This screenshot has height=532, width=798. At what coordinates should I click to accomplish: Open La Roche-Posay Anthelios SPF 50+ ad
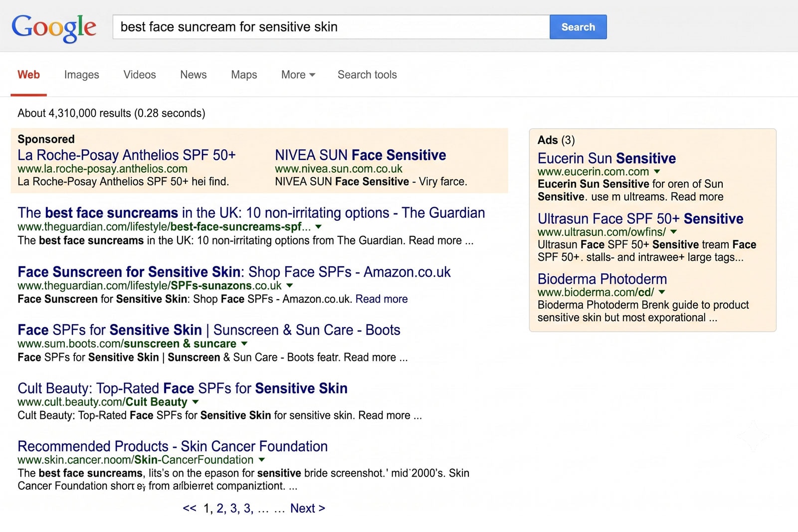pyautogui.click(x=127, y=155)
